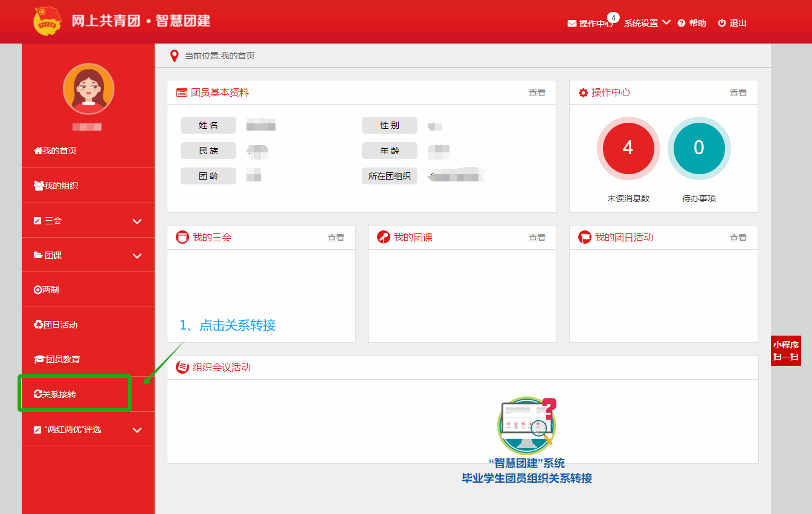The height and width of the screenshot is (514, 812).
Task: Click the 团员基本资料 panel list icon
Action: click(182, 93)
